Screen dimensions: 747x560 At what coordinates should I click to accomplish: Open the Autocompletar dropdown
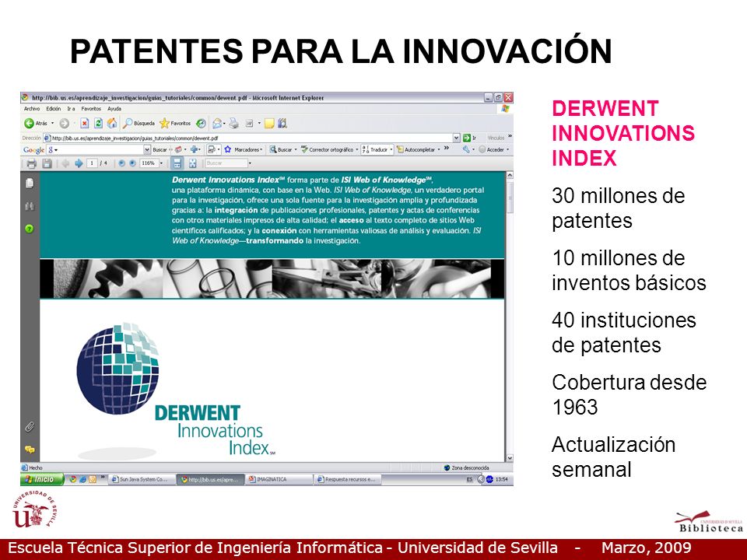coord(419,149)
